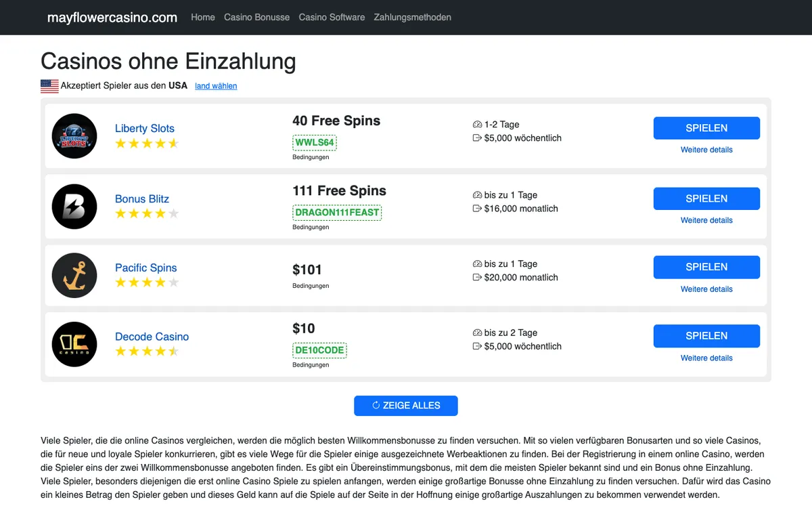Click the payout icon beside '$5,000 wöchentlich' for Liberty Slots
This screenshot has width=812, height=508.
click(x=477, y=138)
